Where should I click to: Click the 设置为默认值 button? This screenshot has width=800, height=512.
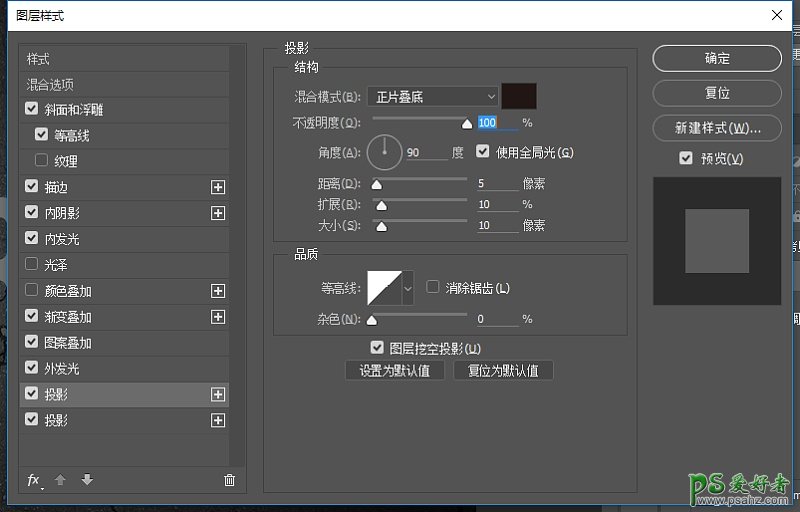394,371
